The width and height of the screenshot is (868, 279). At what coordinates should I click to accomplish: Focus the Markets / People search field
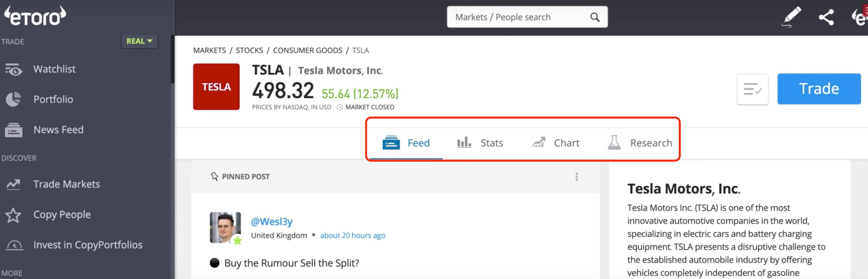click(519, 17)
